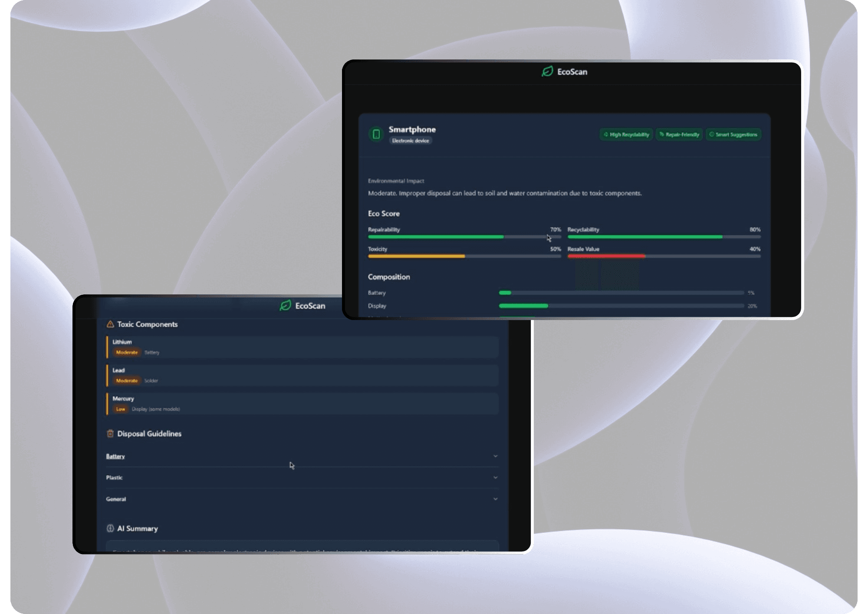
Task: Select the Lithium toxic component row
Action: 302,347
